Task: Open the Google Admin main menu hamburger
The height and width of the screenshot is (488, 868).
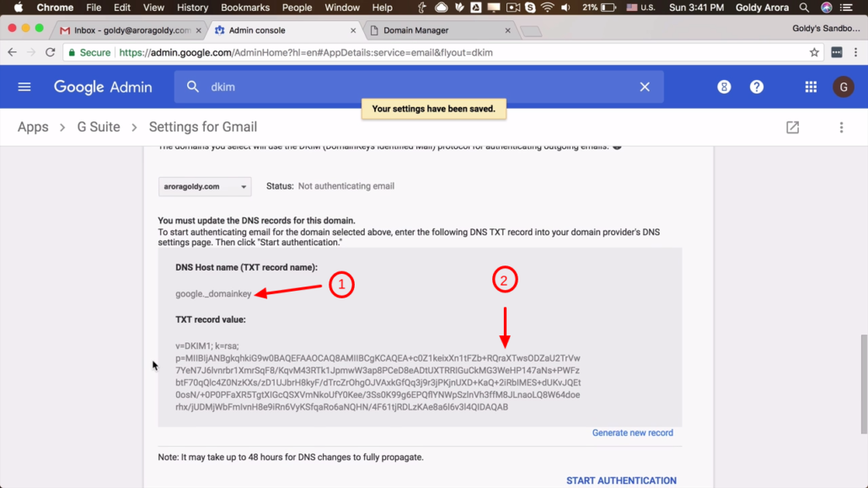Action: pos(24,87)
